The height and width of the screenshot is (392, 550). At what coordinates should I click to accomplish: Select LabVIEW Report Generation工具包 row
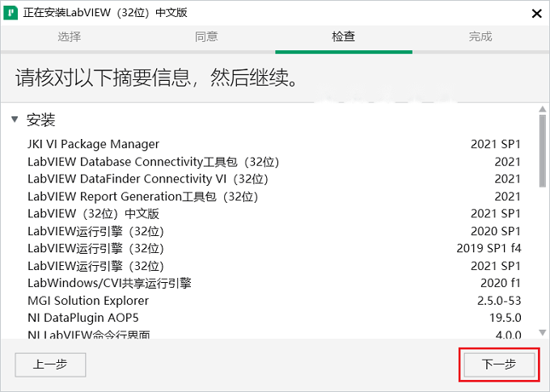pyautogui.click(x=274, y=196)
